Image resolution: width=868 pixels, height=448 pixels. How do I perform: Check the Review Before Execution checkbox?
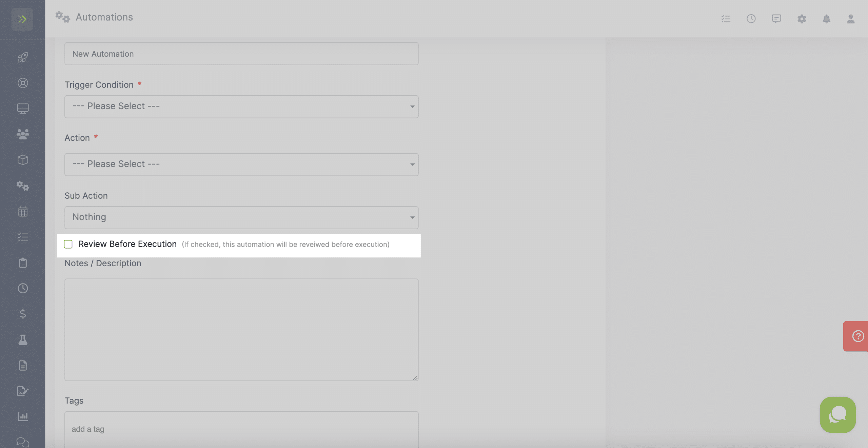pyautogui.click(x=68, y=244)
